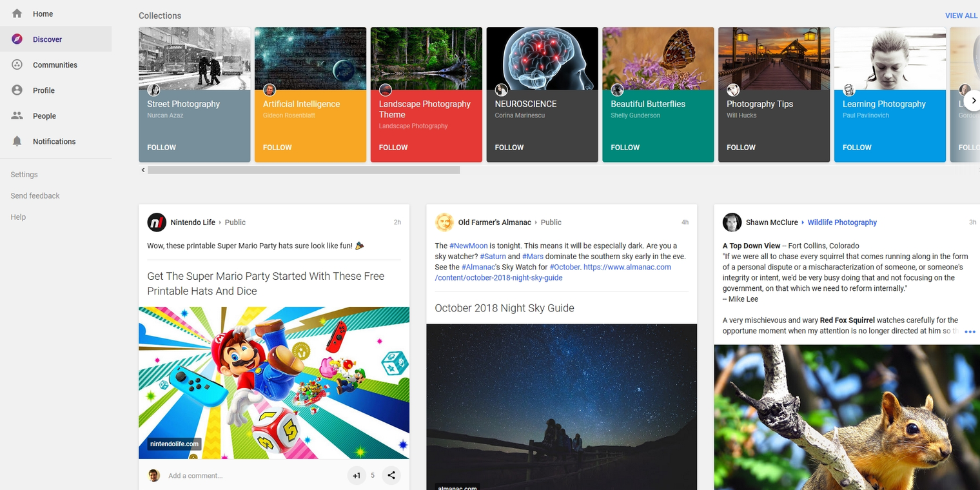980x490 pixels.
Task: Open NEUROSCIENCE brain cover image
Action: tap(542, 59)
